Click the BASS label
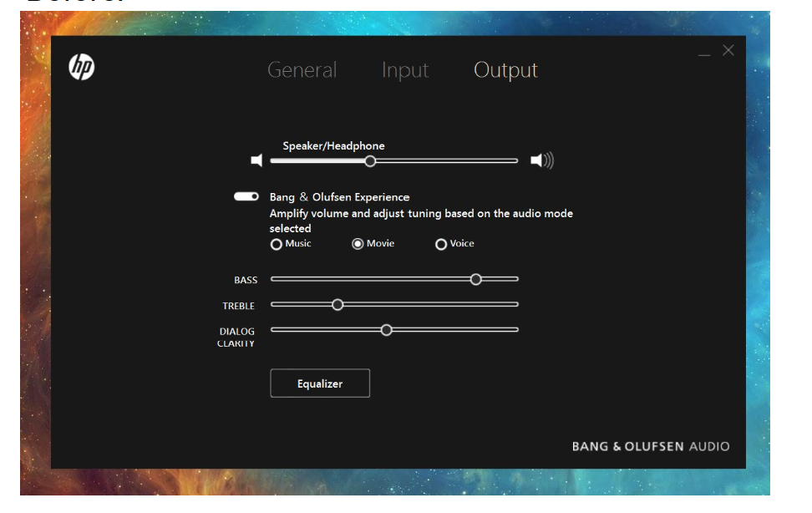 point(246,280)
